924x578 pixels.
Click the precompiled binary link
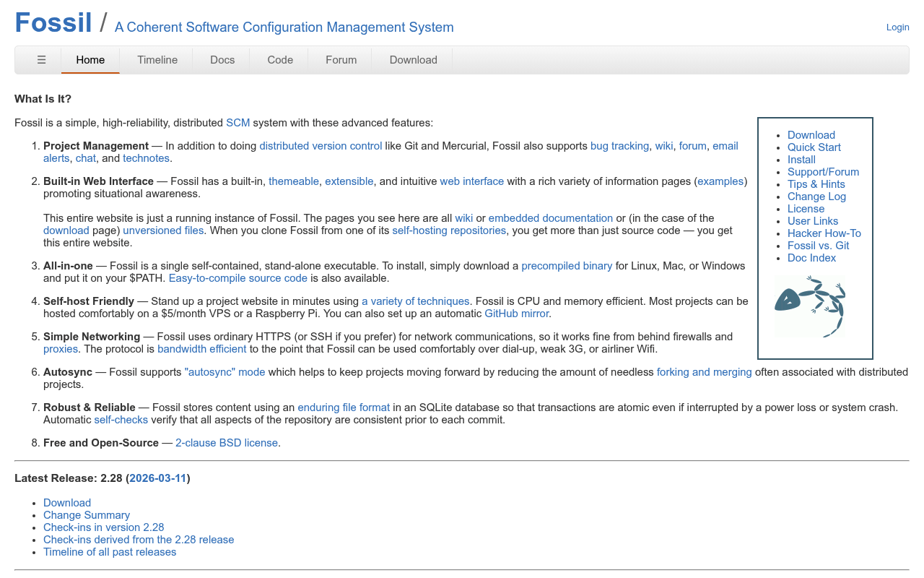(567, 266)
